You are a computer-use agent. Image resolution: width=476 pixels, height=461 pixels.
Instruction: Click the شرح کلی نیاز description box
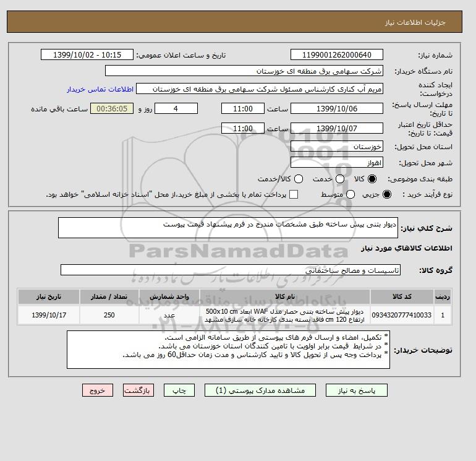[228, 228]
